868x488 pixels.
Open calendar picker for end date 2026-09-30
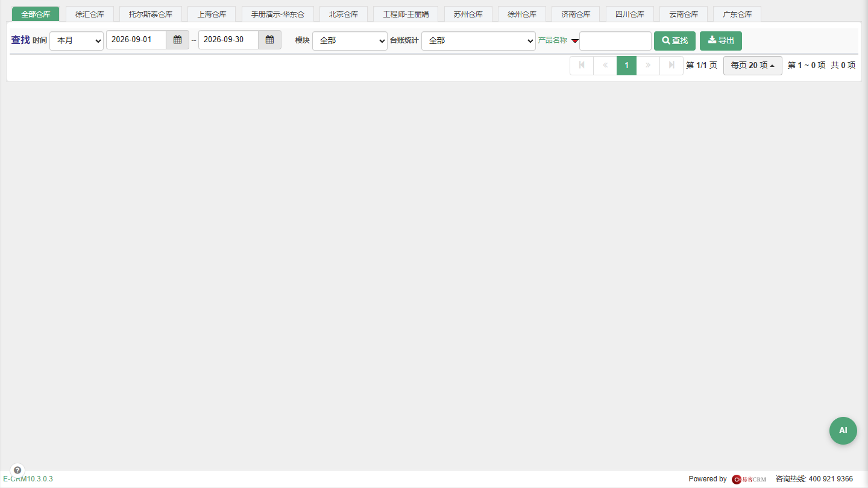coord(269,40)
